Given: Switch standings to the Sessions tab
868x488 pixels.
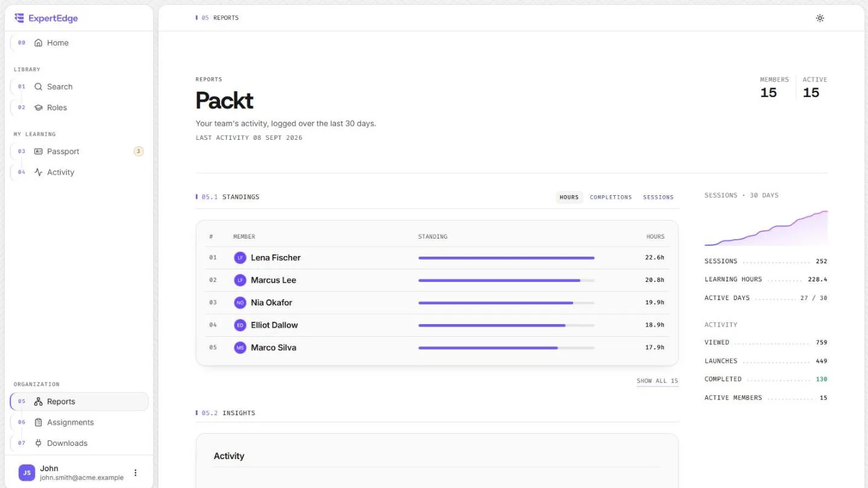Looking at the screenshot, I should tap(658, 198).
